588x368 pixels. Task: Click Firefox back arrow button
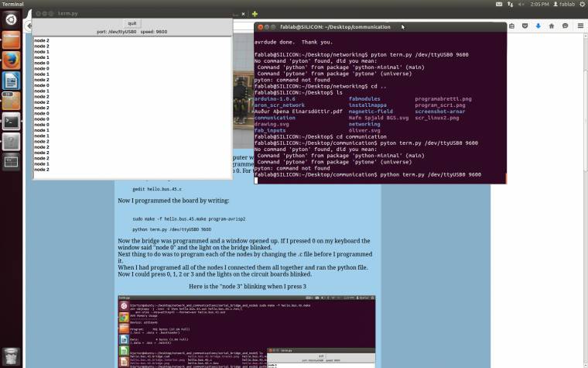[29, 26]
